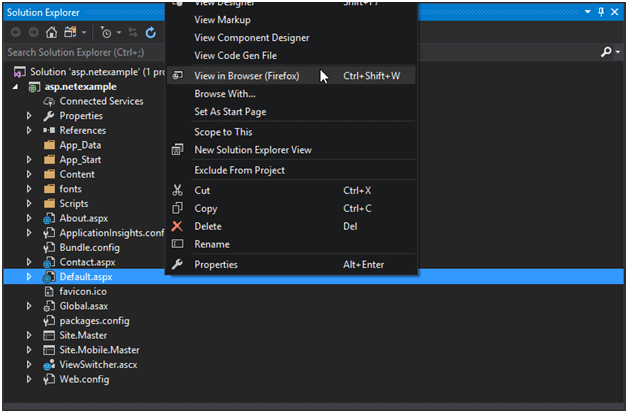Viewport: 628px width, 413px height.
Task: Select the App_Data folder
Action: (80, 145)
